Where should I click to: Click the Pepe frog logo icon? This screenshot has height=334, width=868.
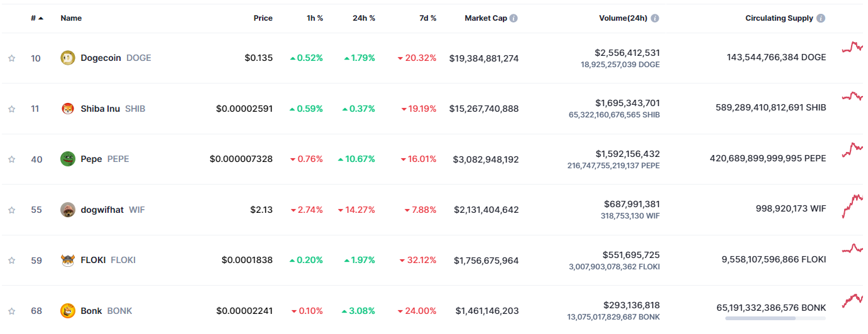coord(67,159)
